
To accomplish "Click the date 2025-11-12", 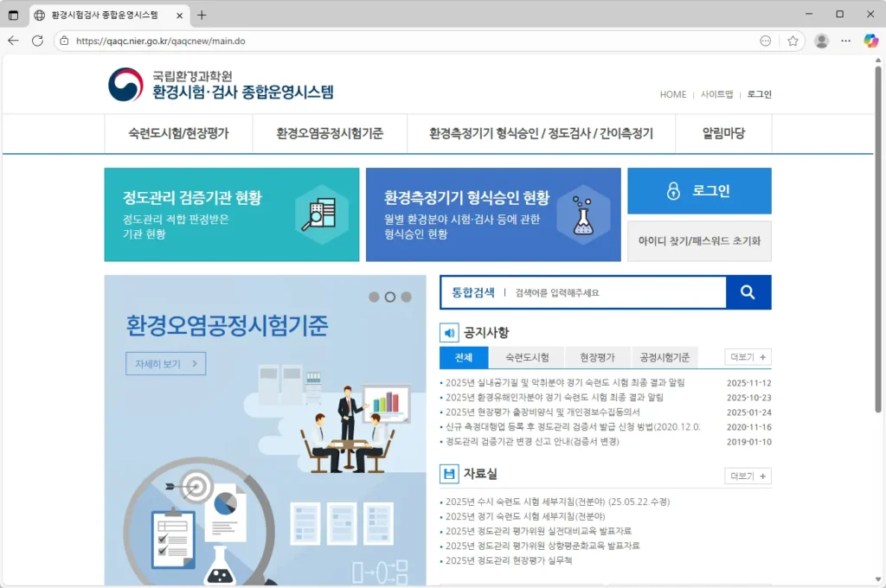I will click(748, 383).
